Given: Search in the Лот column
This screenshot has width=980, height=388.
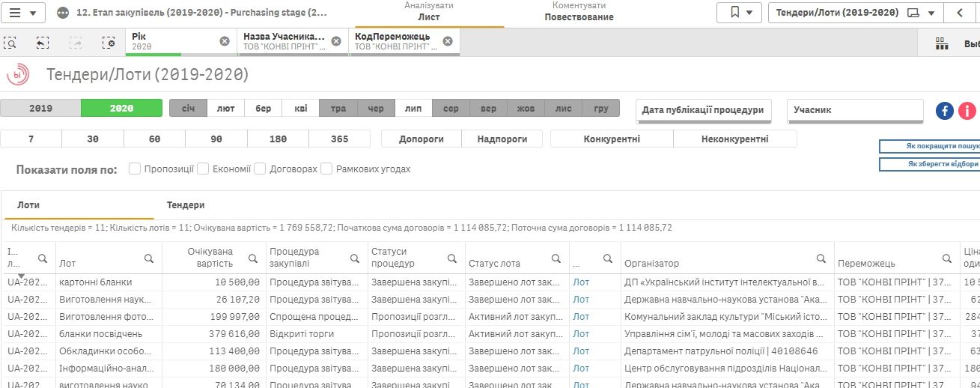Looking at the screenshot, I should [149, 258].
